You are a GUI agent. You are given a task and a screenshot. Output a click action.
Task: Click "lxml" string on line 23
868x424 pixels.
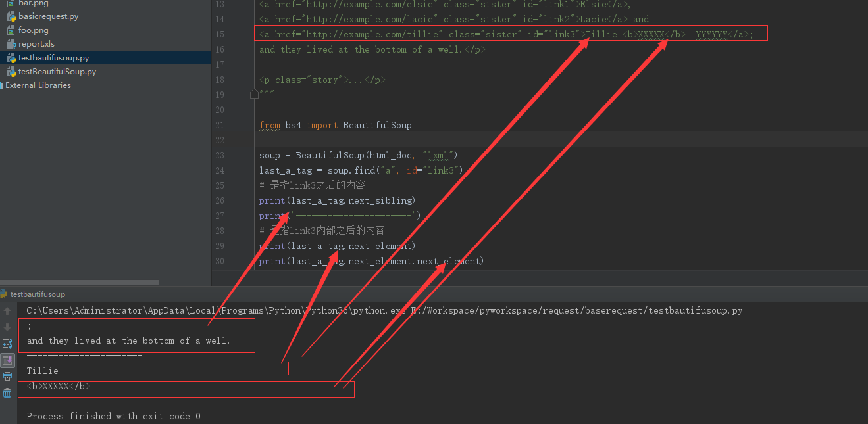pos(438,155)
